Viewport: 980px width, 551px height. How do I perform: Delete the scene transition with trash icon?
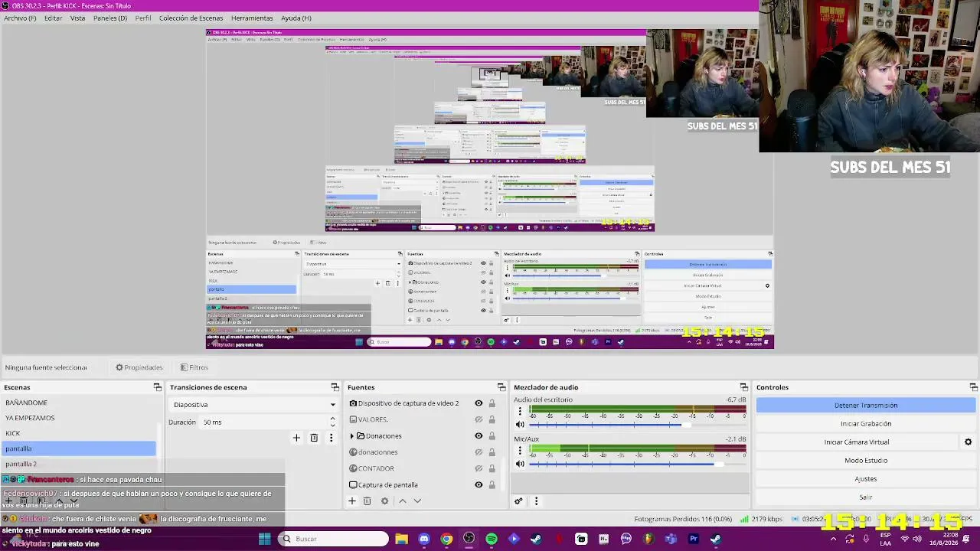click(314, 438)
